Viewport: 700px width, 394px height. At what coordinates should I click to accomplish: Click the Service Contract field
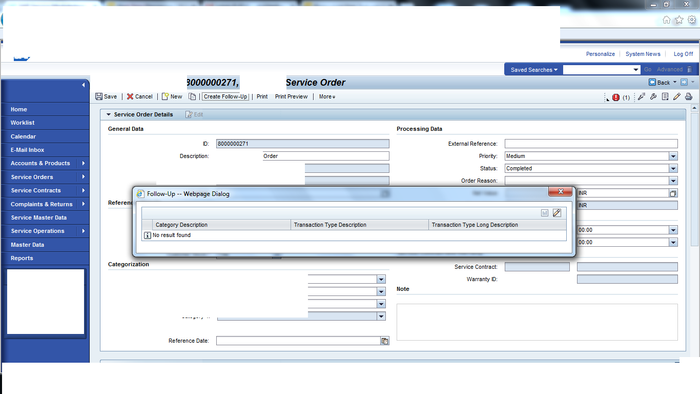pyautogui.click(x=537, y=267)
